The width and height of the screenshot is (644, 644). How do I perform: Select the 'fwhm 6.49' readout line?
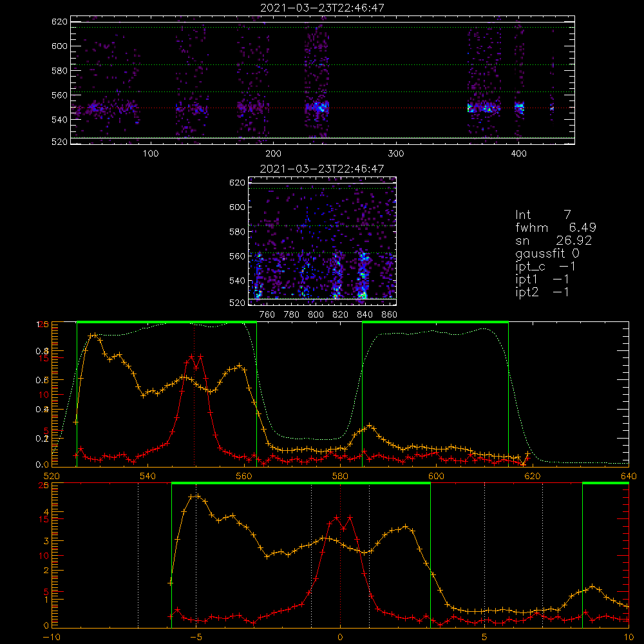(556, 227)
